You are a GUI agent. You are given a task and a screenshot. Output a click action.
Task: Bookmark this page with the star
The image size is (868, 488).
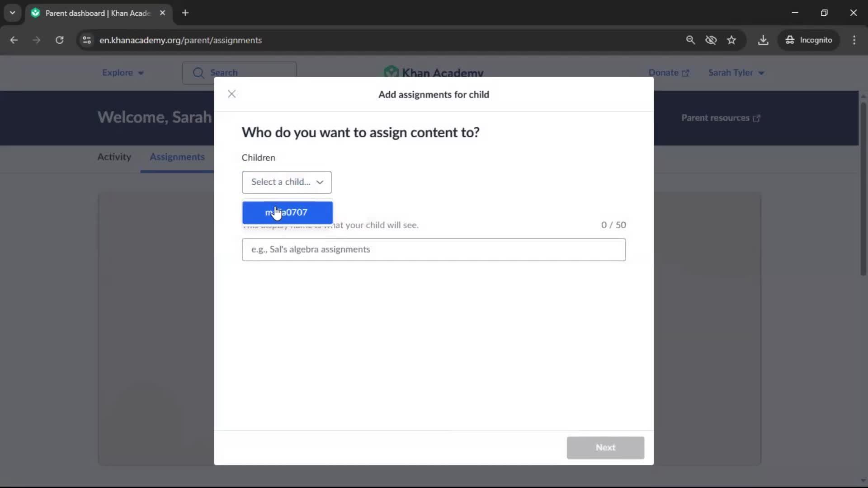[731, 40]
